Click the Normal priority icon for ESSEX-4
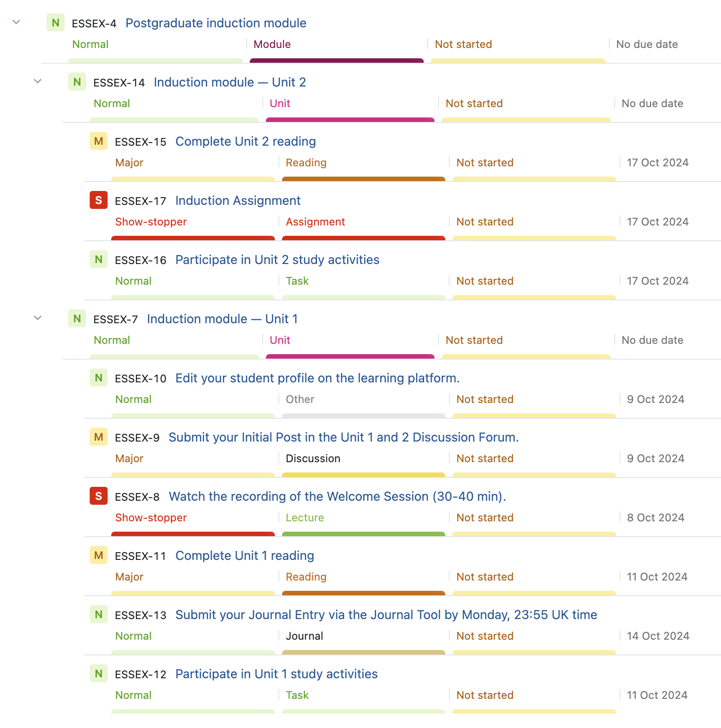The height and width of the screenshot is (728, 721). [x=56, y=23]
